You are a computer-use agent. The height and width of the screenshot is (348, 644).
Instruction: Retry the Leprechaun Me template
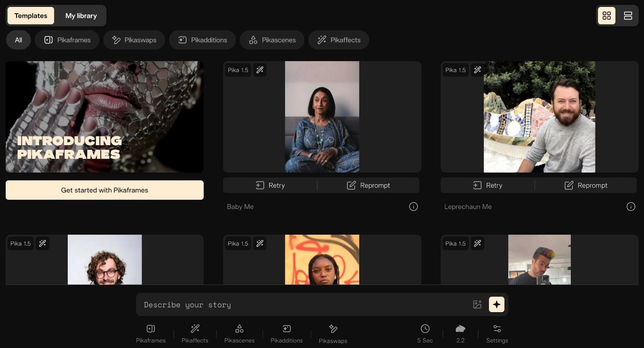pyautogui.click(x=487, y=185)
